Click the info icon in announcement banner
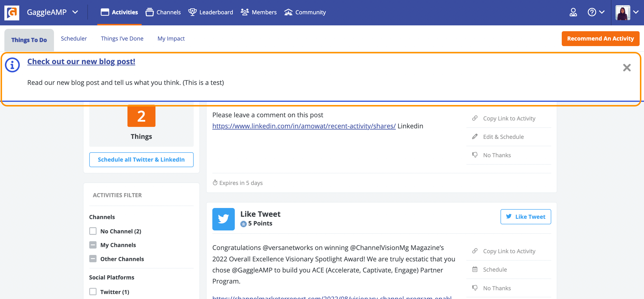 (13, 65)
